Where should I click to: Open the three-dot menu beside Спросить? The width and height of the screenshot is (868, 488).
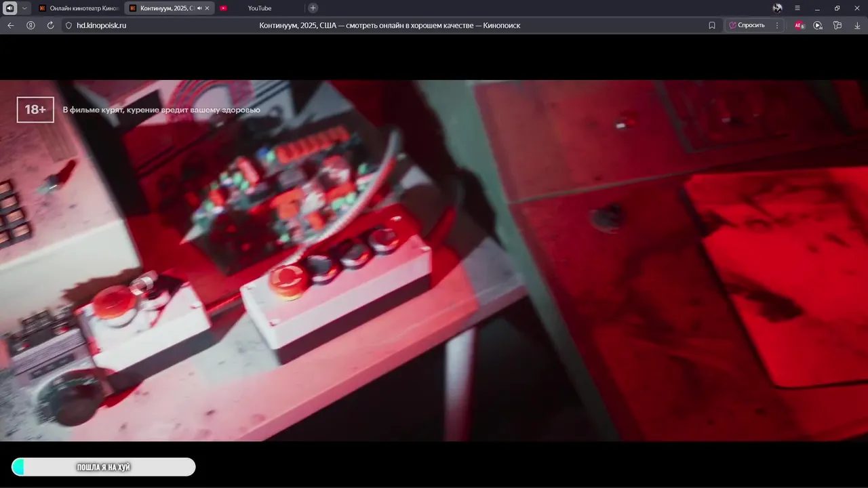pyautogui.click(x=777, y=25)
